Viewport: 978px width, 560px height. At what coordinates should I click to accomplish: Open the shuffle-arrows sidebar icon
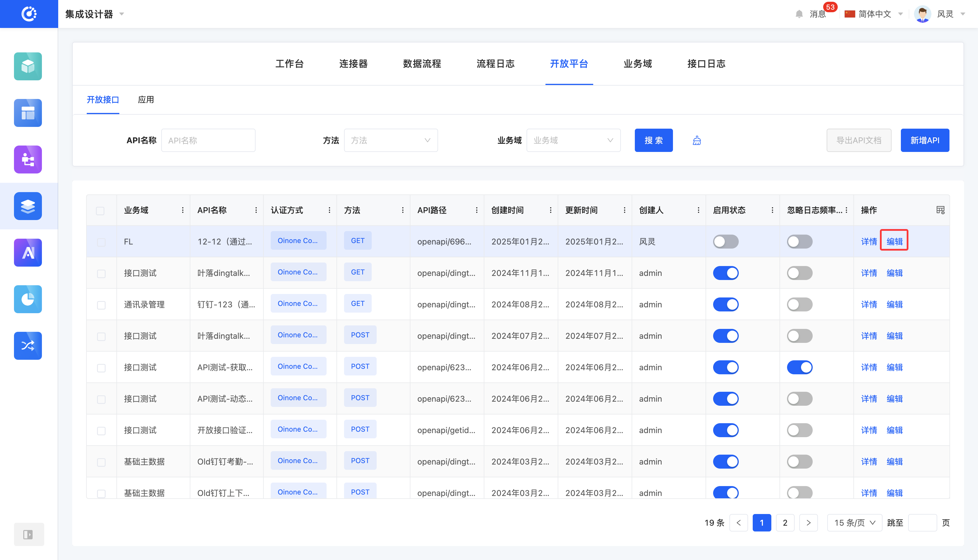[x=28, y=345]
